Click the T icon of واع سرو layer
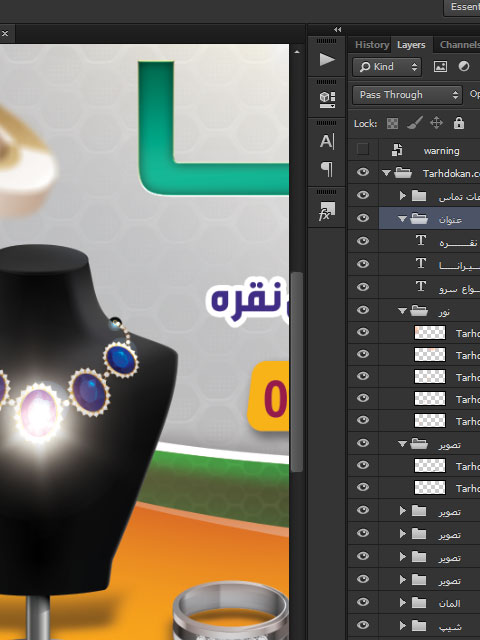The width and height of the screenshot is (480, 640). [421, 286]
